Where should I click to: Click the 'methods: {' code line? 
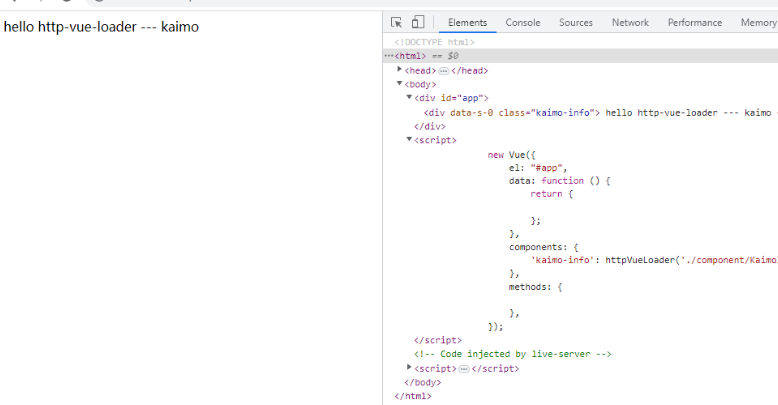[535, 286]
